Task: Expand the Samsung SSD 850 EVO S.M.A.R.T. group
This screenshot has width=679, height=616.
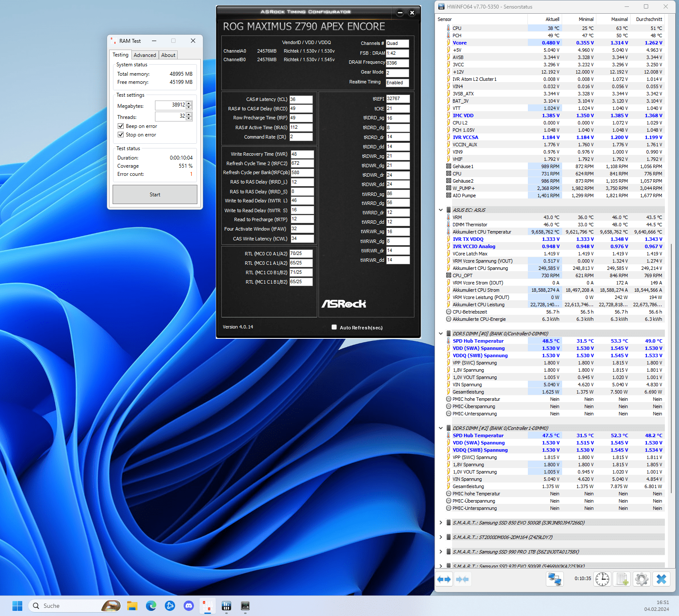Action: pyautogui.click(x=441, y=523)
